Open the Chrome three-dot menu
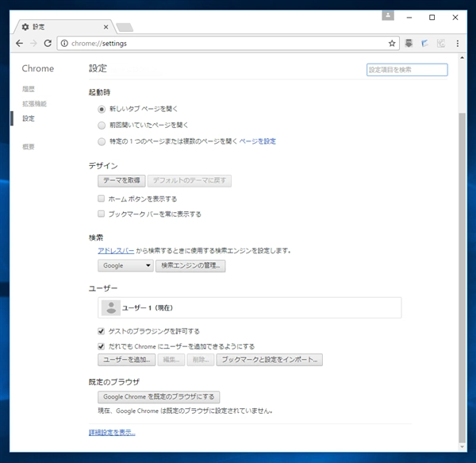Screen dimensions: 476x463 pos(458,44)
